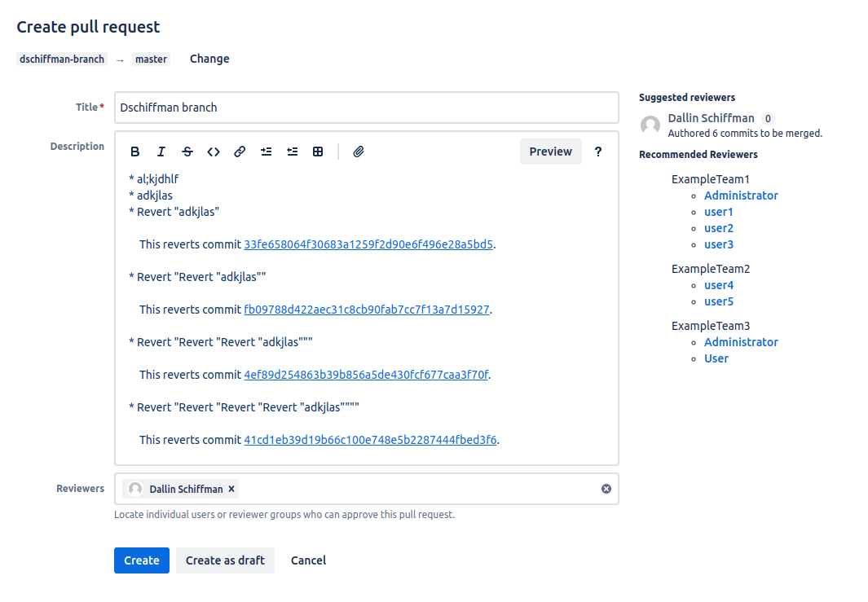Open commit link 4ef89d254863…
Screen dimensions: 868x602
366,376
